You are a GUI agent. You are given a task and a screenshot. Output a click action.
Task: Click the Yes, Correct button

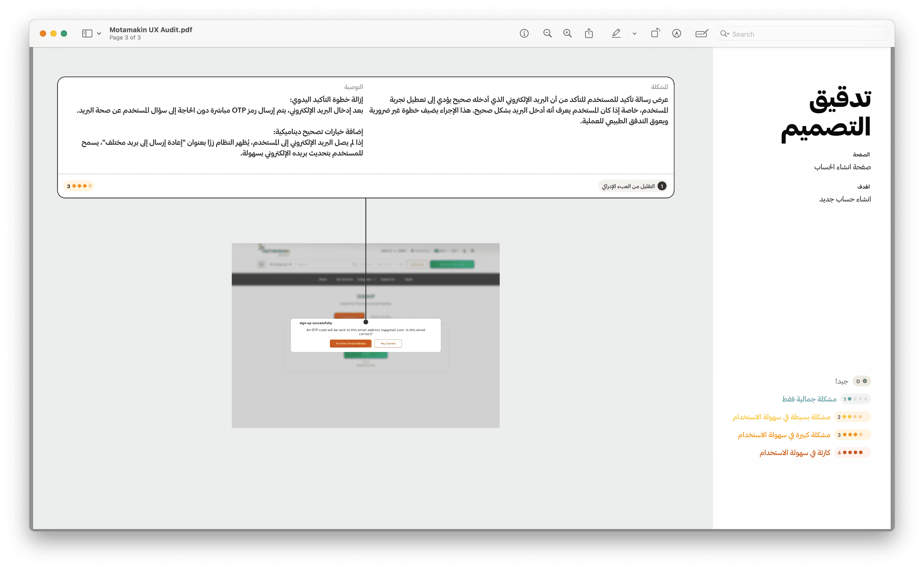pyautogui.click(x=388, y=343)
